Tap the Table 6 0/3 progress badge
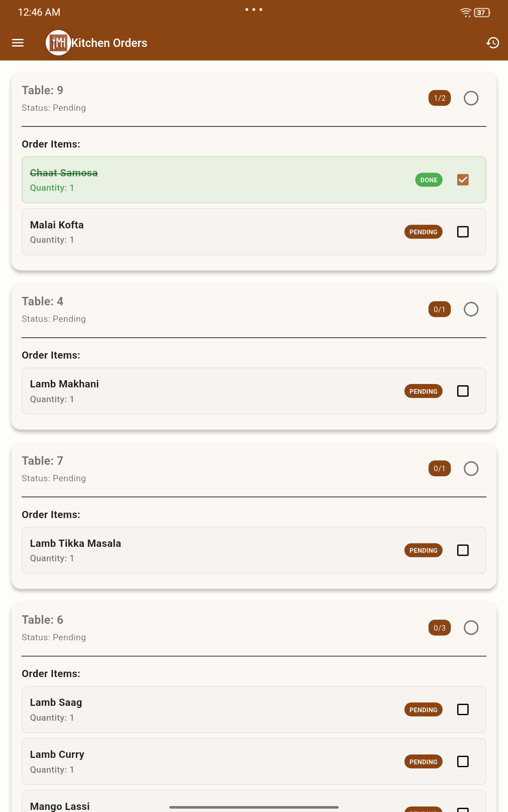The width and height of the screenshot is (508, 812). 439,628
